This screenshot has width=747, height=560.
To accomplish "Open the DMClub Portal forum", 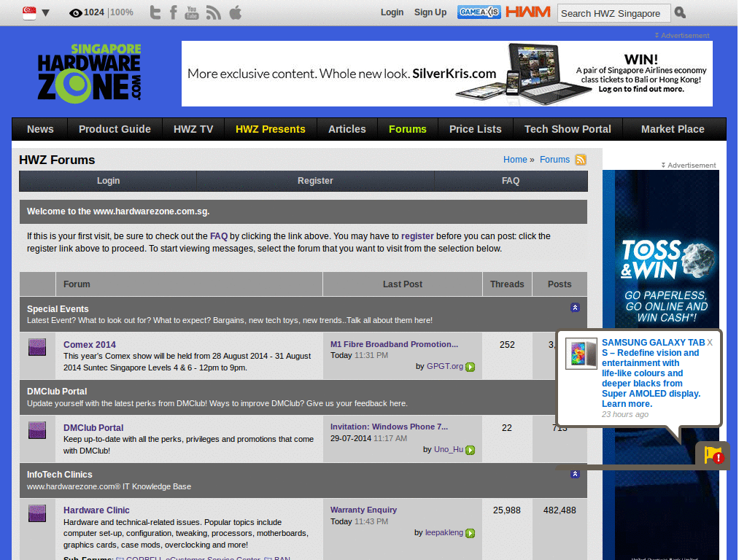I will [93, 427].
